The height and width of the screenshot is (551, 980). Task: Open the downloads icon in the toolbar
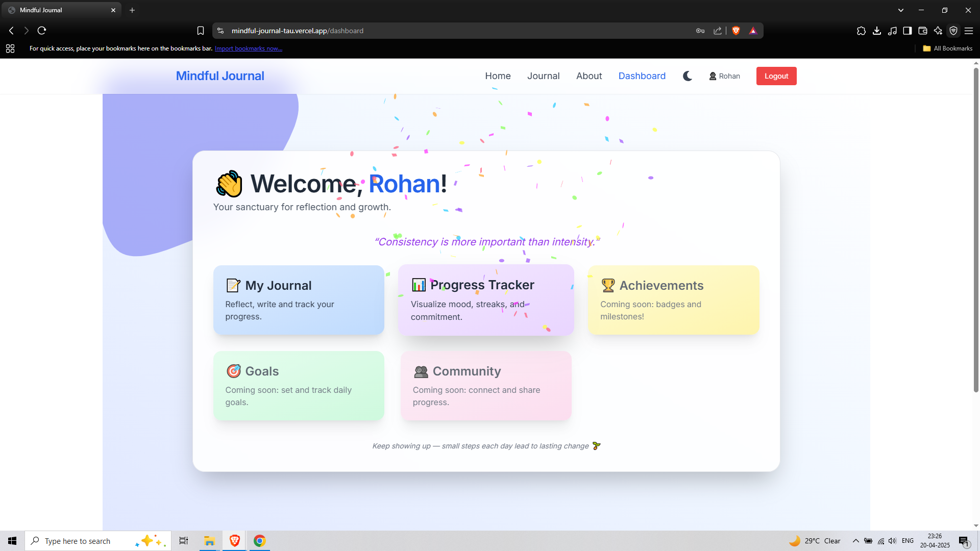(x=877, y=31)
